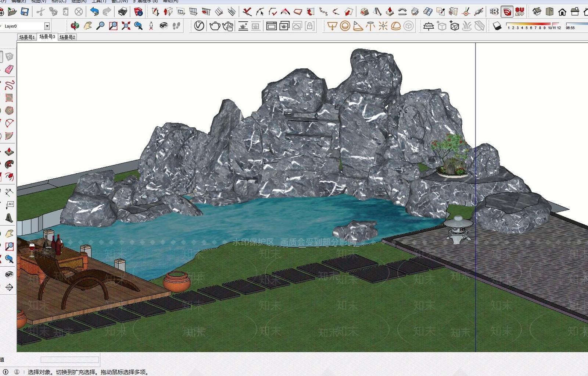
Task: Select the Eraser tool
Action: 9,69
